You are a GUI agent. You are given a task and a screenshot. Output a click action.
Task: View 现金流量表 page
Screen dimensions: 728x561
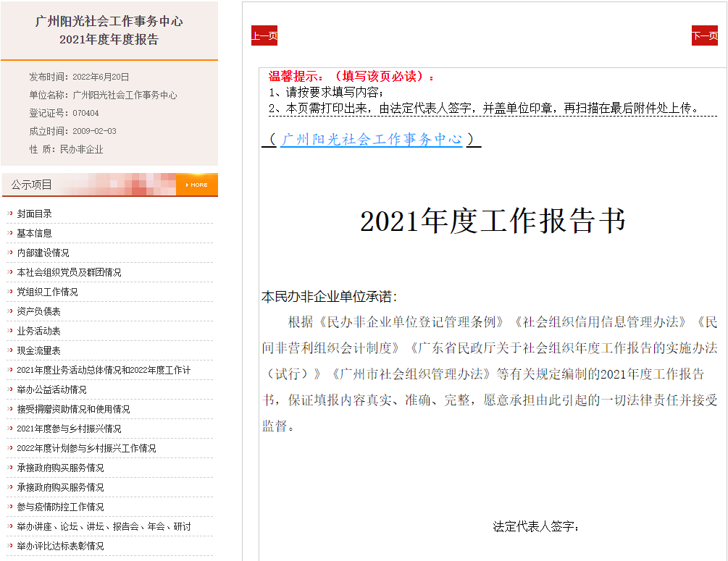(x=38, y=350)
